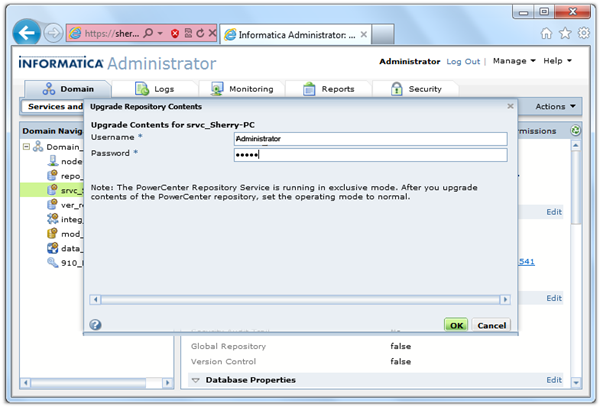The image size is (600, 407).
Task: Click the Monitoring tab icon
Action: [217, 89]
